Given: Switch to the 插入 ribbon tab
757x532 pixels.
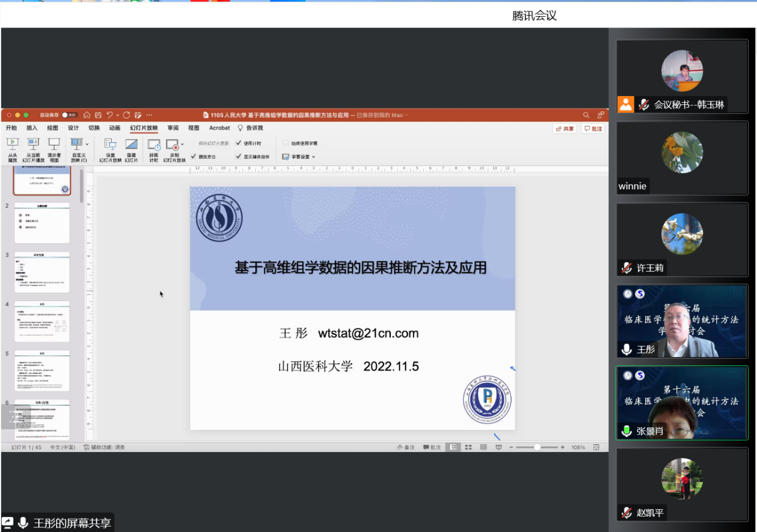Looking at the screenshot, I should pos(32,128).
